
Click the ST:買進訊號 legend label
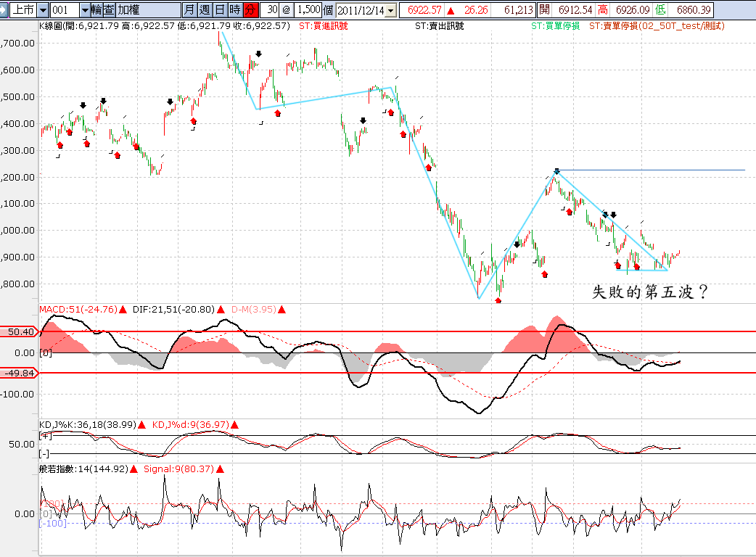coord(323,26)
